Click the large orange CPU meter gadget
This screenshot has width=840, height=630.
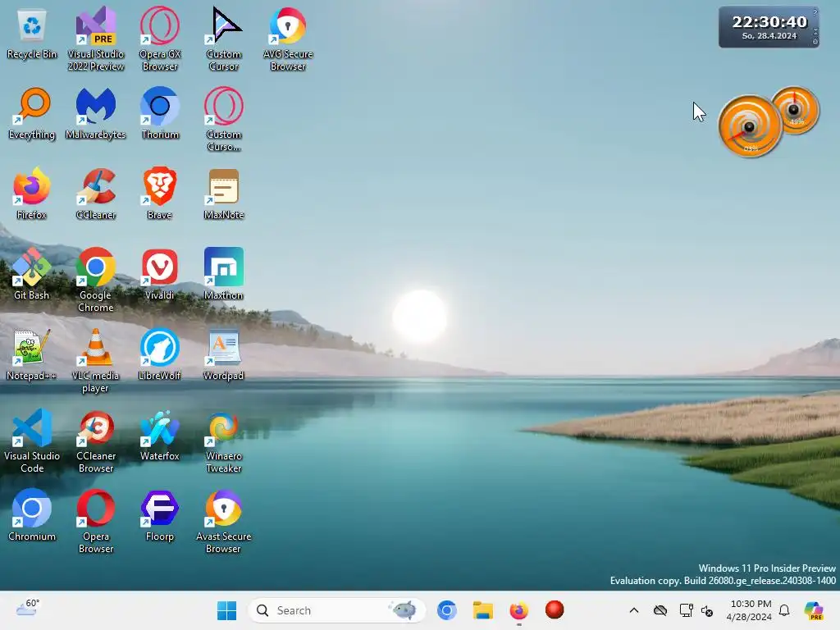(x=750, y=126)
